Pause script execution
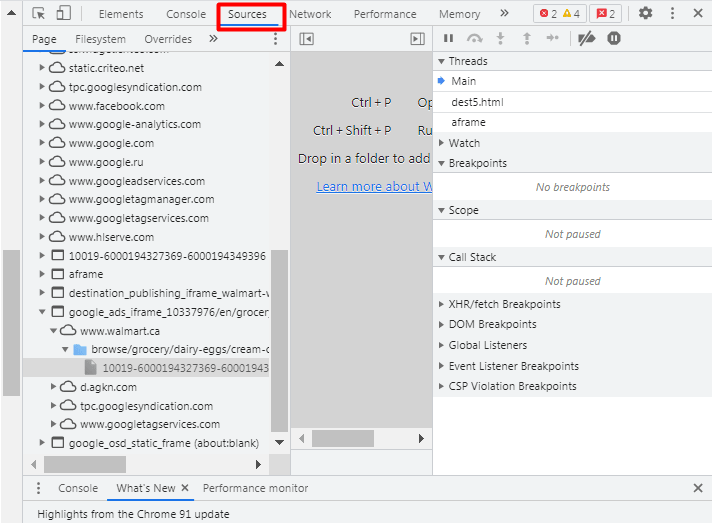Screen dimensions: 712x523 448,39
